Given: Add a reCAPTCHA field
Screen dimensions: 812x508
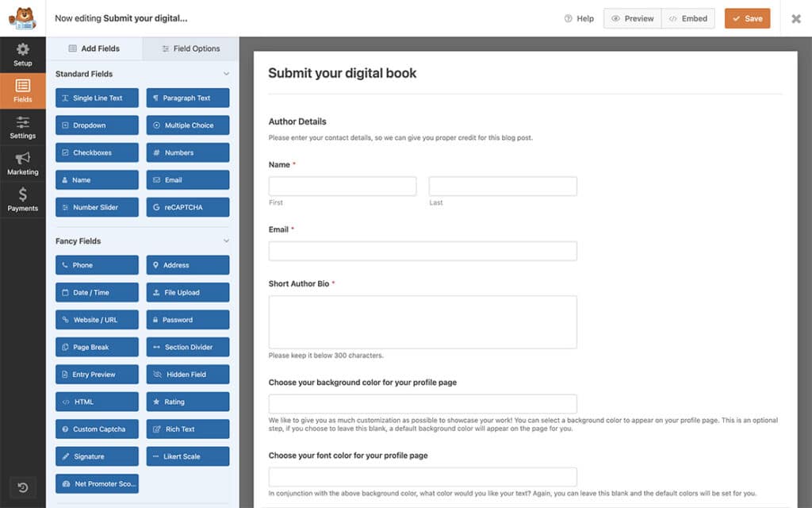Looking at the screenshot, I should click(x=188, y=207).
